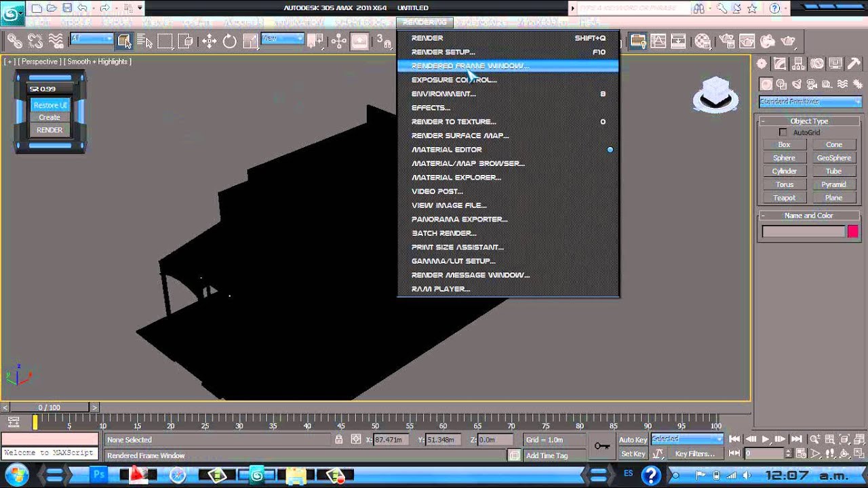Click the Save File floppy icon
The width and height of the screenshot is (868, 488).
tap(67, 8)
